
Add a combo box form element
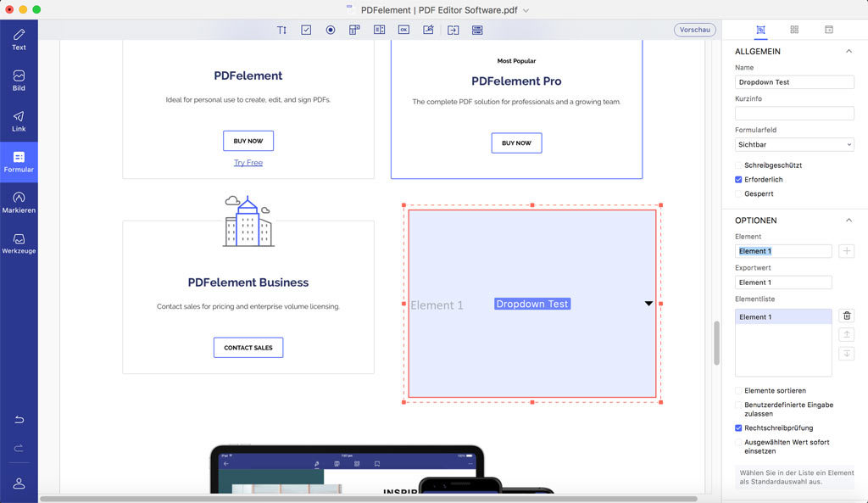tap(355, 30)
